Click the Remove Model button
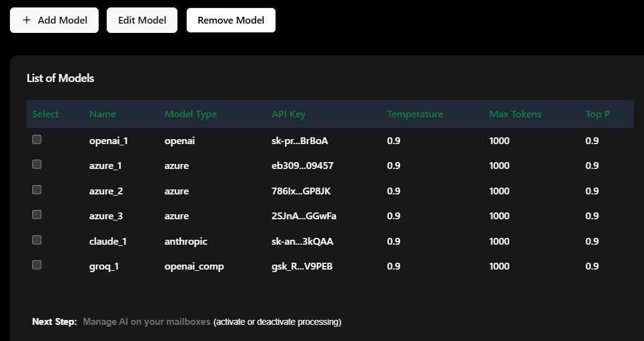Viewport: 644px width, 341px height. [x=231, y=20]
